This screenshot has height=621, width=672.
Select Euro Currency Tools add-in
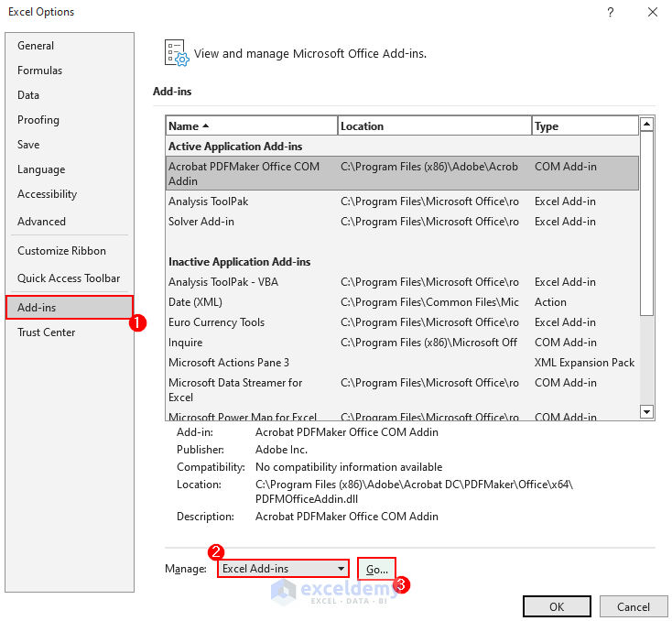click(402, 322)
